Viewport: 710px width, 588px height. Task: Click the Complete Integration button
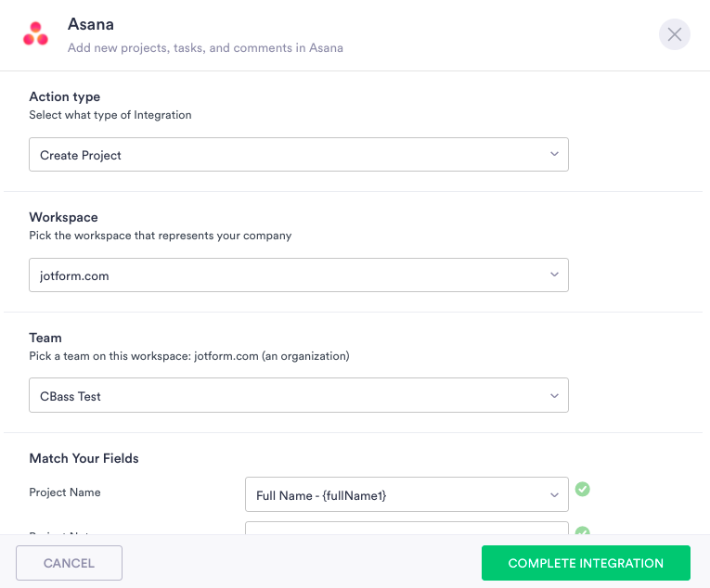(586, 563)
